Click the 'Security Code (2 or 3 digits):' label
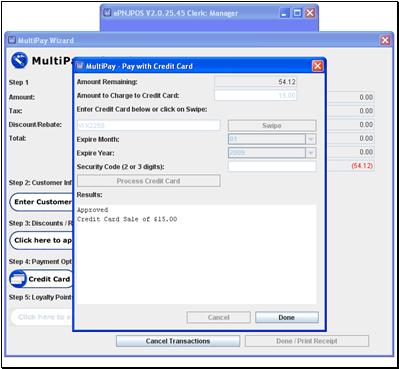The image size is (399, 369). [121, 167]
